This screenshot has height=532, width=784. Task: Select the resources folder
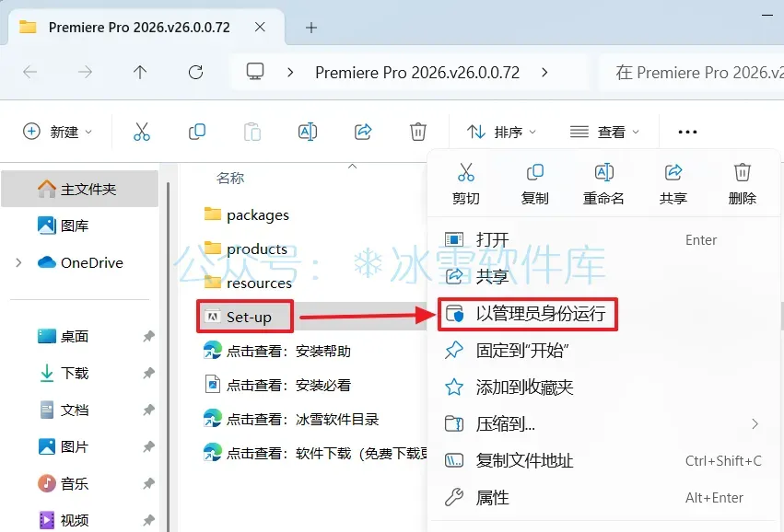pos(248,283)
